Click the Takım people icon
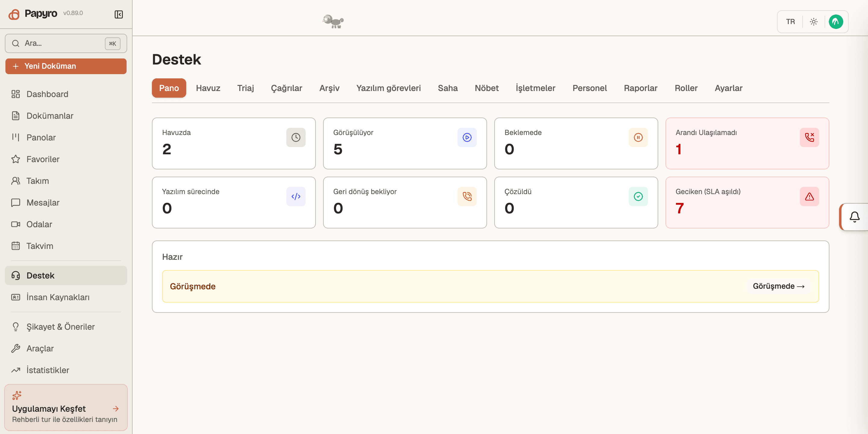This screenshot has width=868, height=434. [15, 181]
